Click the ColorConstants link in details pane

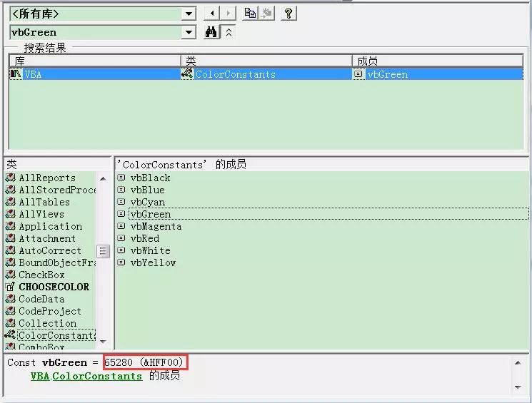pos(97,376)
